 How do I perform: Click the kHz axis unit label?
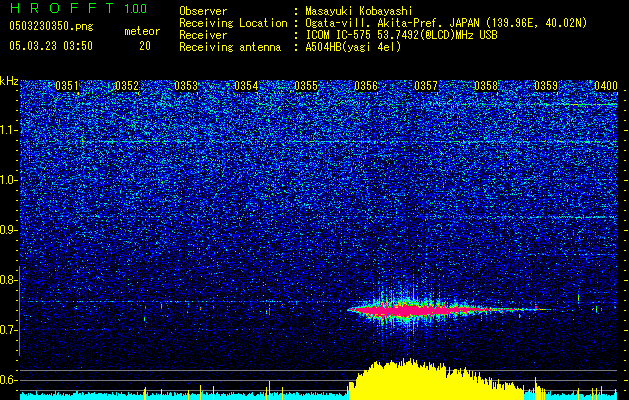click(x=9, y=81)
